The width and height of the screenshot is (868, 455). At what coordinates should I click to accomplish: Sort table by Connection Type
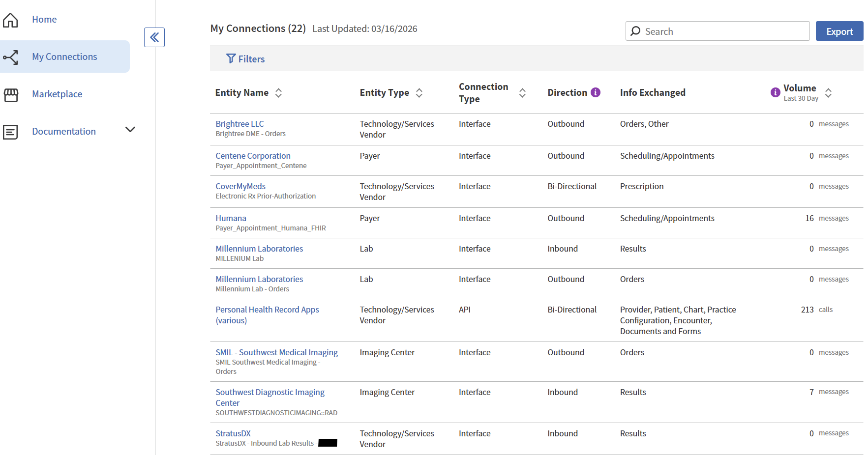coord(522,93)
